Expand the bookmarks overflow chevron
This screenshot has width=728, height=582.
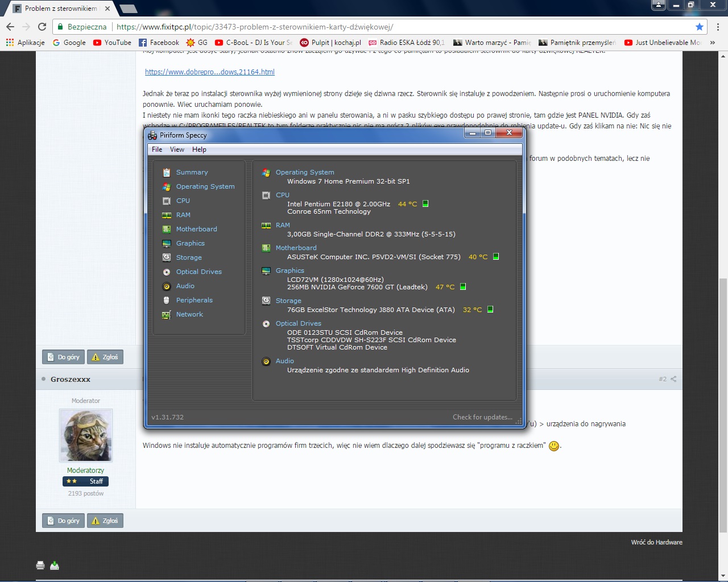(713, 43)
